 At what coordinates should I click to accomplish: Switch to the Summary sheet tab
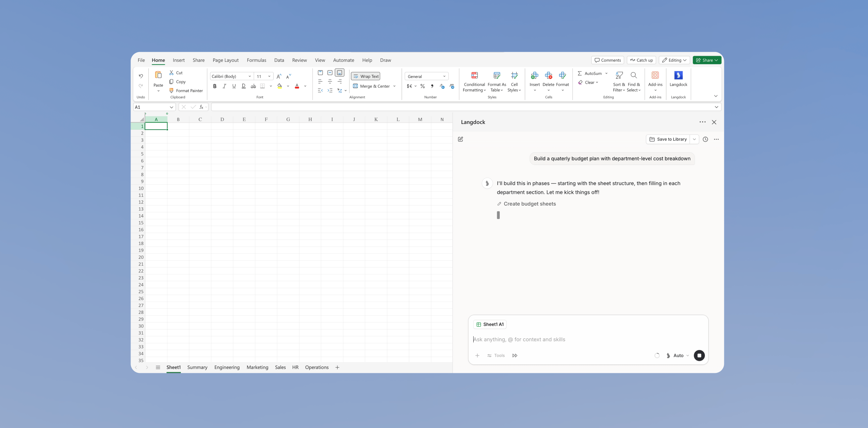click(197, 367)
